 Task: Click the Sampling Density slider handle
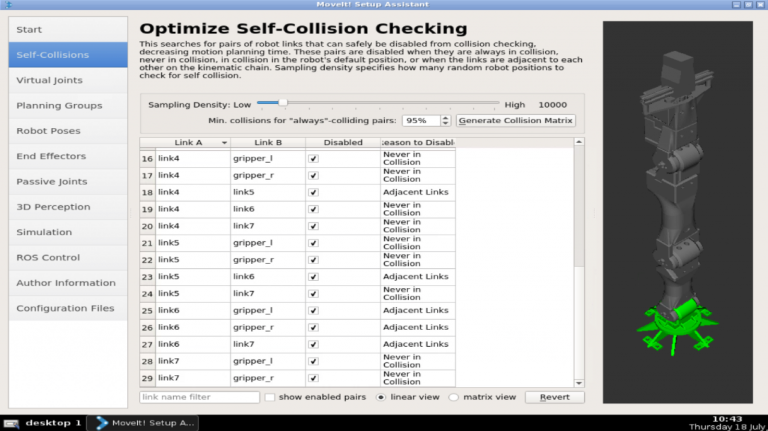283,103
